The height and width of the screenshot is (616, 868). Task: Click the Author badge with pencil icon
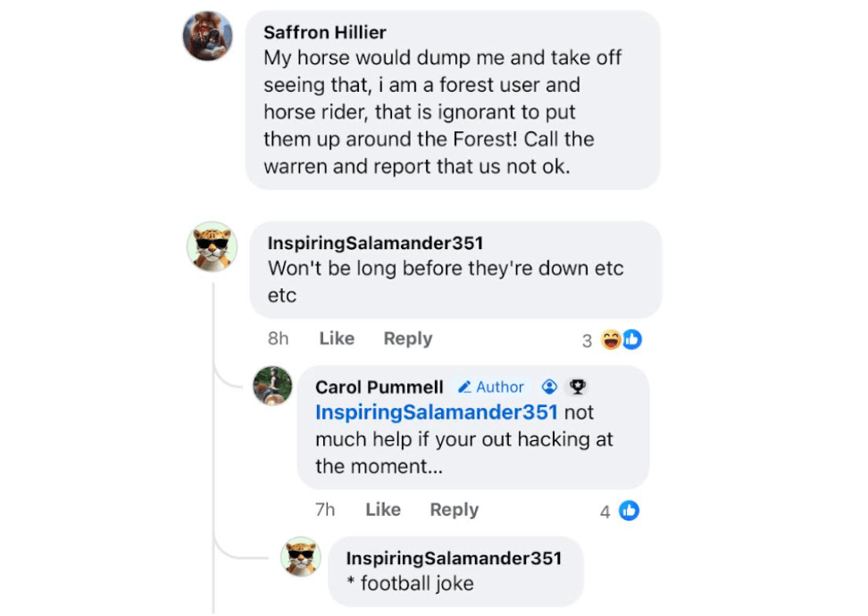[490, 387]
